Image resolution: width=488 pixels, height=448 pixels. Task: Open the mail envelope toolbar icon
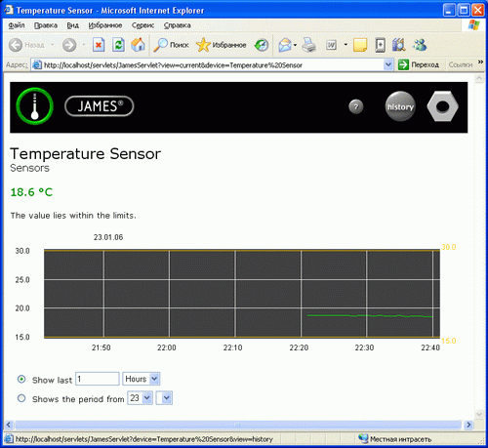[285, 45]
